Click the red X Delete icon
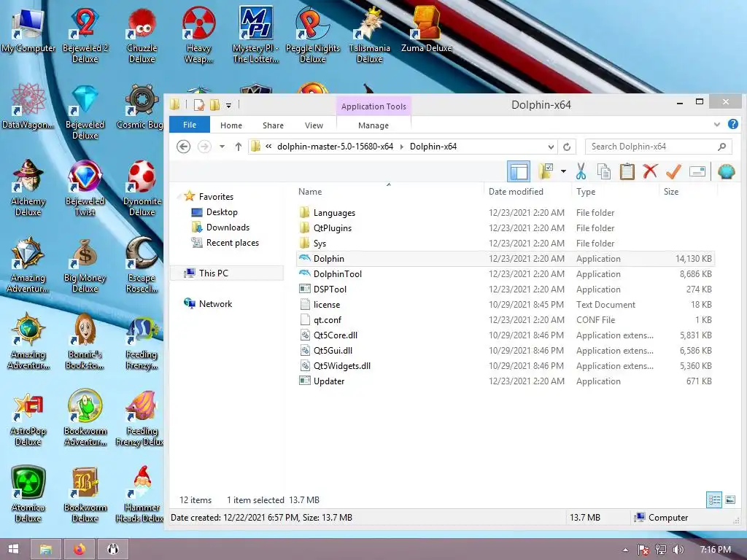Viewport: 747px width, 560px height. (x=650, y=171)
